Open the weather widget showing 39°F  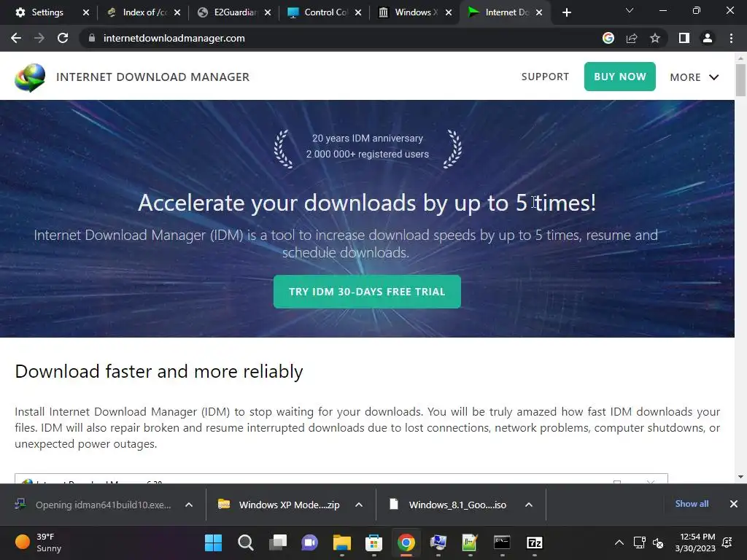39,542
